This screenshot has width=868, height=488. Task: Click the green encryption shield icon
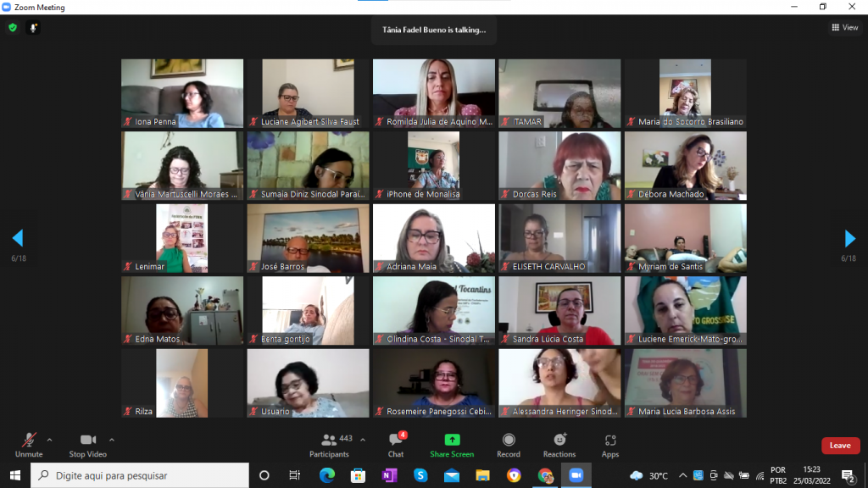[13, 27]
